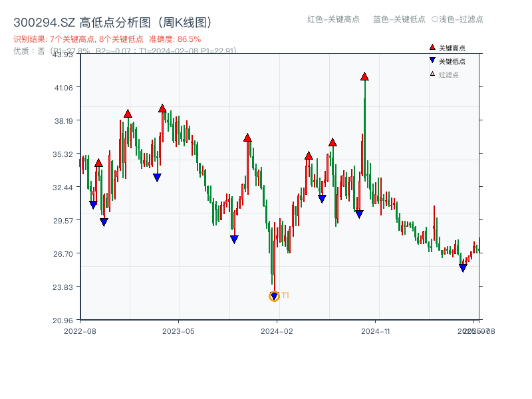This screenshot has width=532, height=399.
Task: Click the blue low marker just below 29.57 in 2022
Action: pos(104,222)
